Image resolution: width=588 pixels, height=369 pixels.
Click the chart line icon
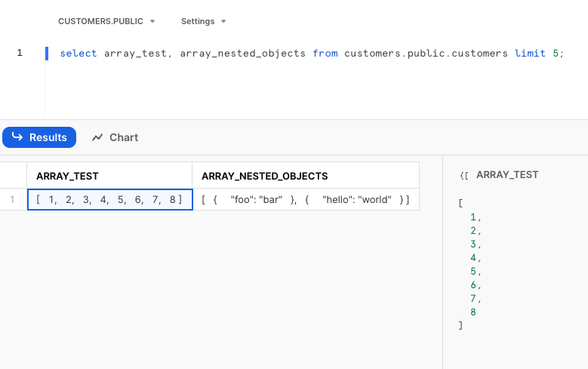coord(97,137)
